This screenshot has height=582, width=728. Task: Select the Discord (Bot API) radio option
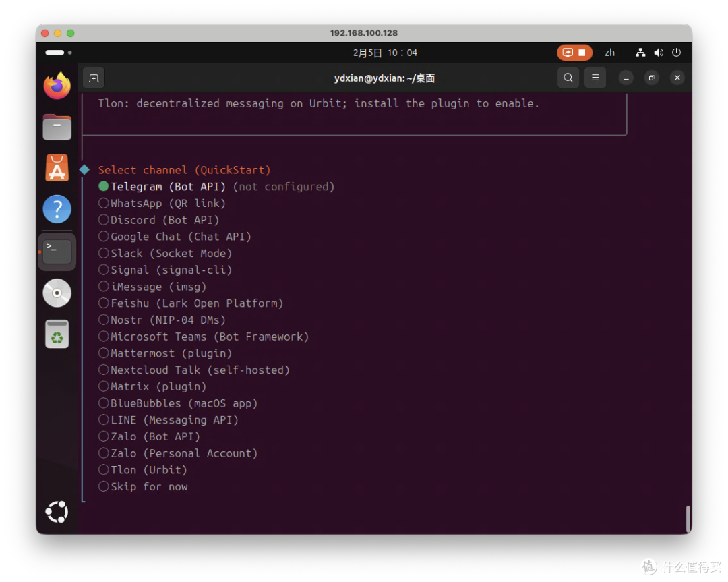click(159, 220)
